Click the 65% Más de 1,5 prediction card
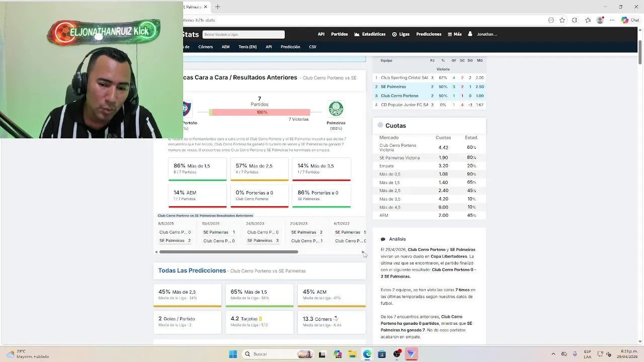 pos(260,296)
